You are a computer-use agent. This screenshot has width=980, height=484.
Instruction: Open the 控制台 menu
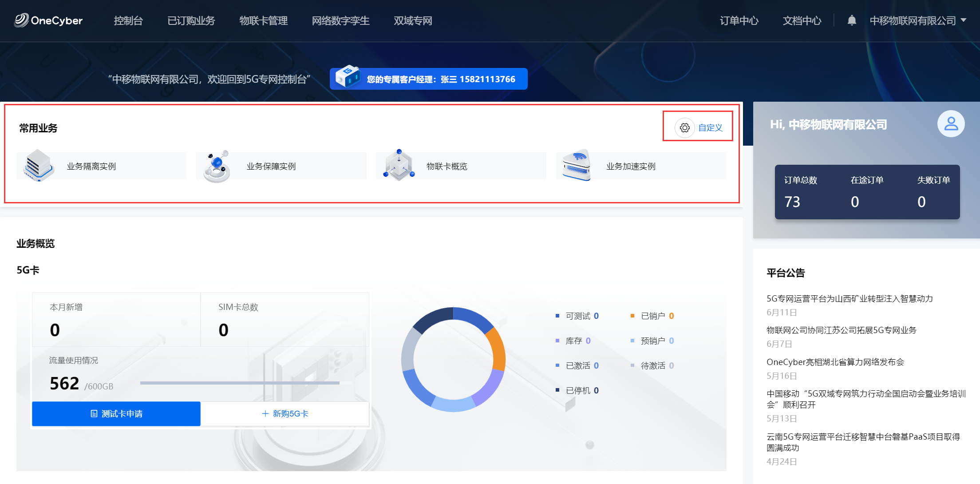click(128, 20)
